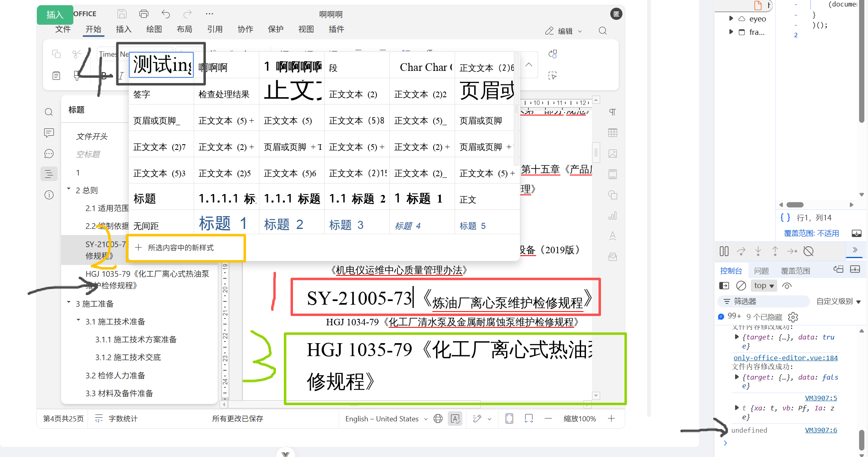This screenshot has height=457, width=868.
Task: Open the 插入 menu tab
Action: [124, 29]
